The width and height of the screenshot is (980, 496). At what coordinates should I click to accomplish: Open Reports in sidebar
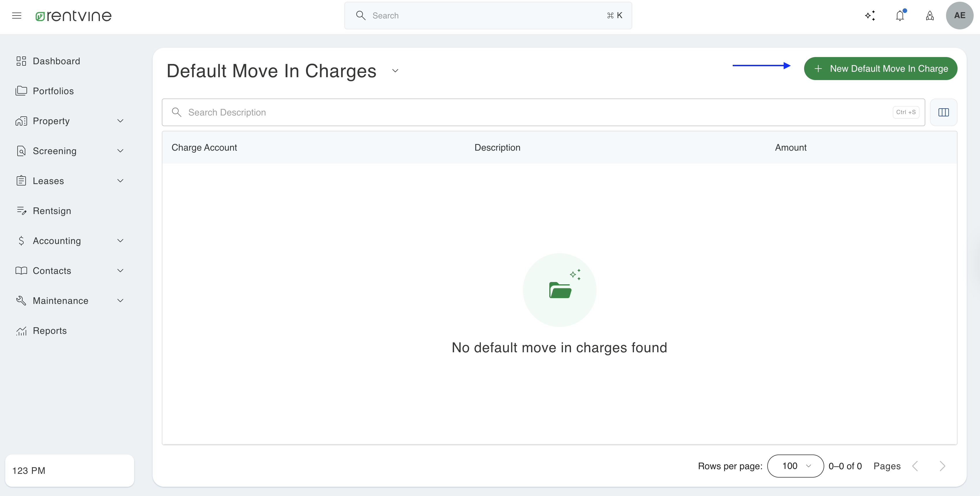50,330
